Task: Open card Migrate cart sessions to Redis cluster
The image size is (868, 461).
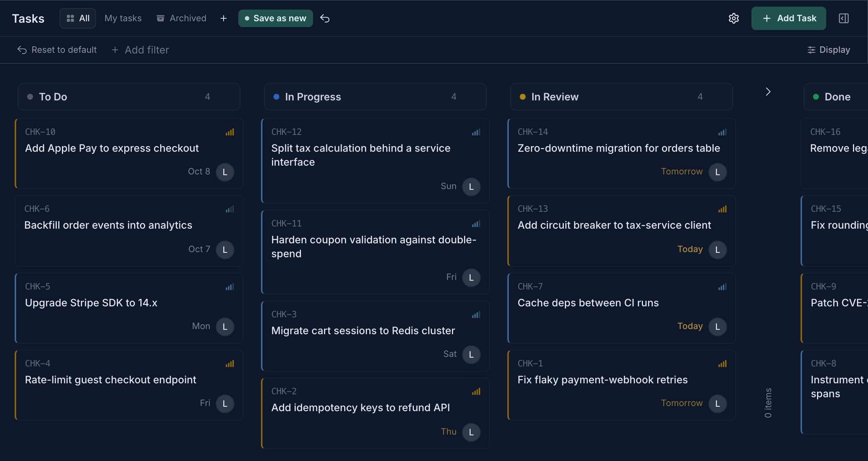Action: click(375, 336)
